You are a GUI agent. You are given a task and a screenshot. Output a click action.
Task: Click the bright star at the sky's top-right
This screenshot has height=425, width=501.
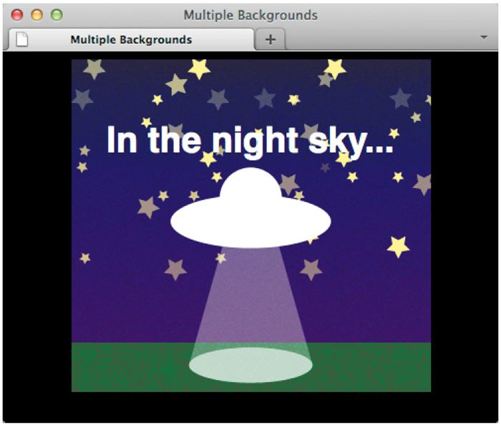335,69
